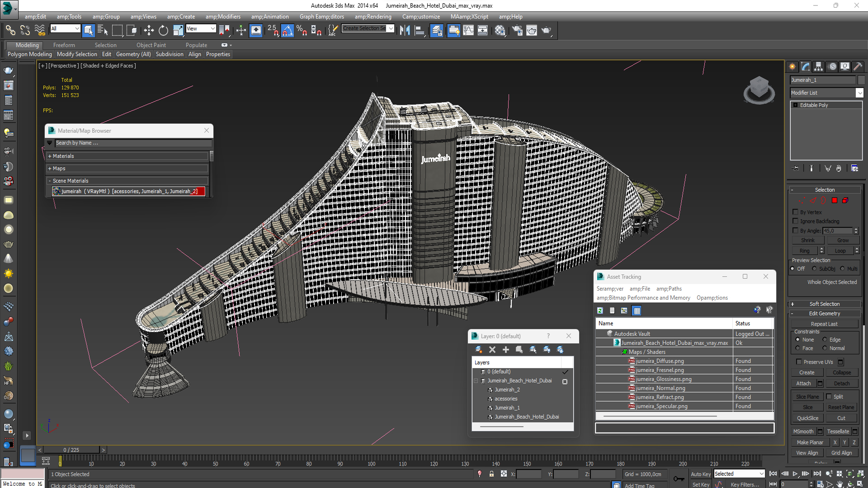Click the time slider 0 / 225 handle
868x488 pixels.
(71, 450)
